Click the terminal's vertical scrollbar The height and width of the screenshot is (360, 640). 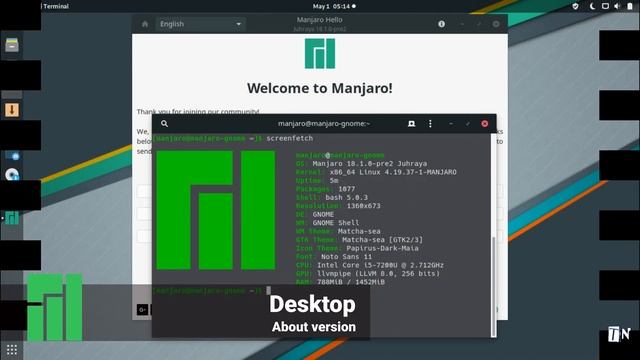tap(493, 286)
